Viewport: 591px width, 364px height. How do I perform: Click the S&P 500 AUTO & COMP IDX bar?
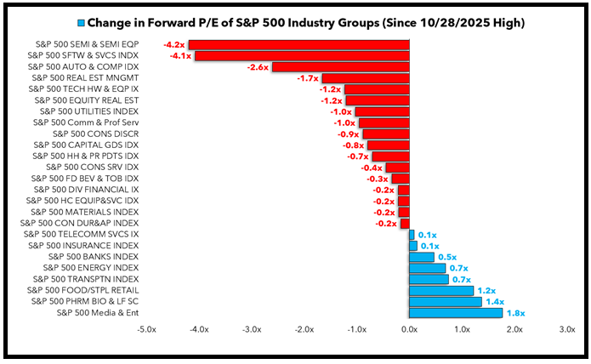point(340,66)
